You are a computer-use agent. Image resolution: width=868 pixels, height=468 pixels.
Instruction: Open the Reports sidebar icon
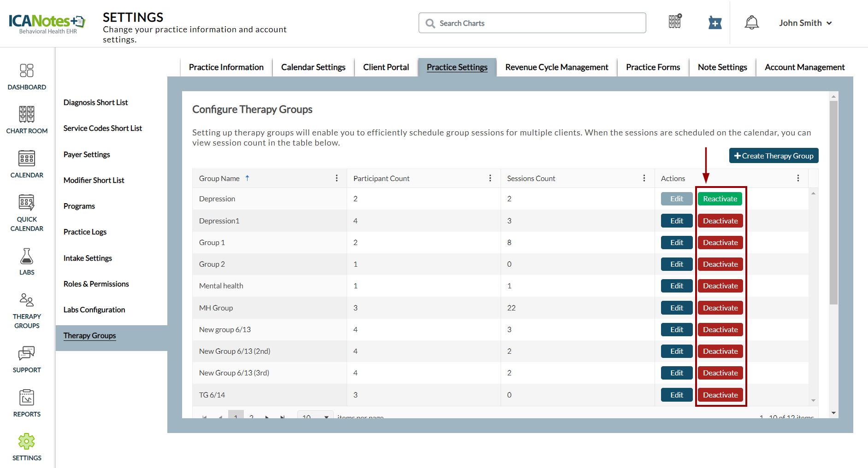27,398
